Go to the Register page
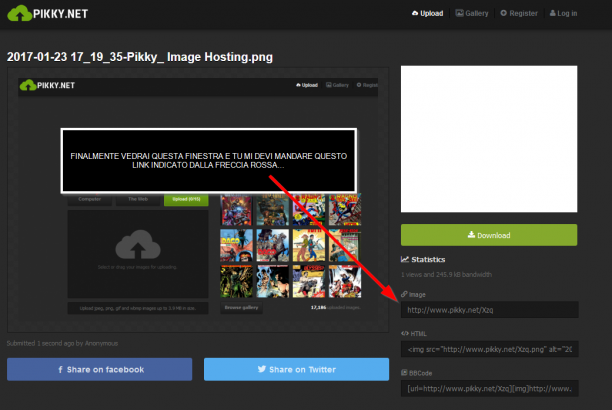This screenshot has width=612, height=410. point(519,13)
